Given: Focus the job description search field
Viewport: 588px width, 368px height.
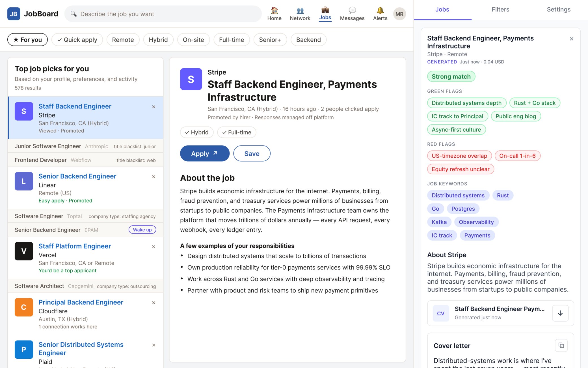Looking at the screenshot, I should pos(163,14).
